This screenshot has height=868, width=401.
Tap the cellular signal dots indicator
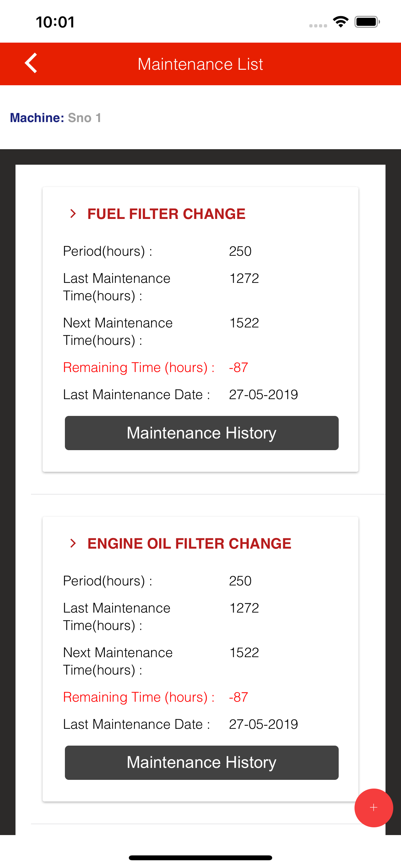(318, 26)
